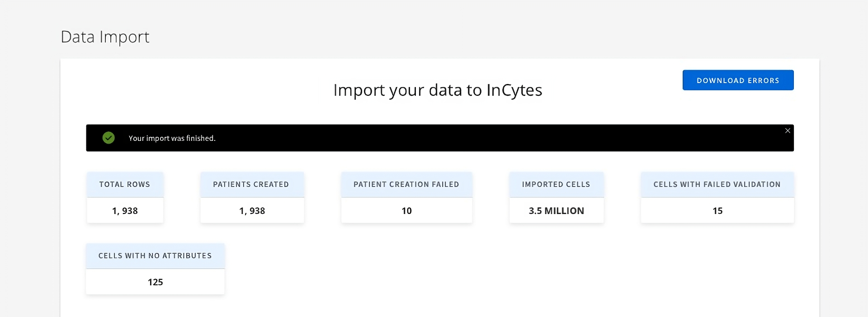Click the Data Import page title
The width and height of the screenshot is (868, 317).
(x=105, y=37)
